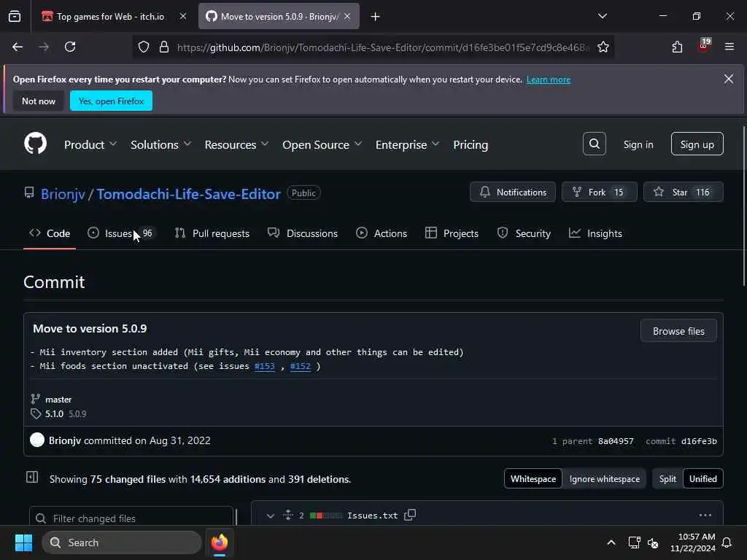
Task: Click the Browse files button
Action: pyautogui.click(x=678, y=330)
